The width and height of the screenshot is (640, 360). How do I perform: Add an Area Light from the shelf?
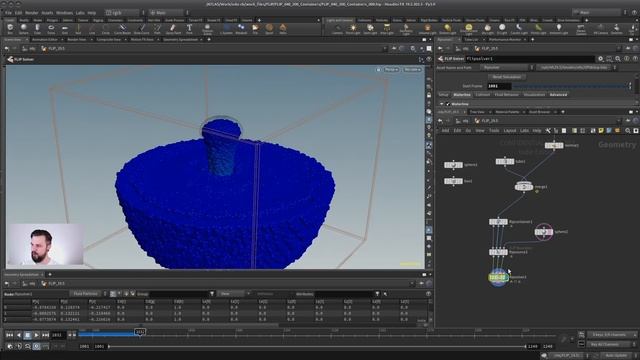[x=387, y=29]
